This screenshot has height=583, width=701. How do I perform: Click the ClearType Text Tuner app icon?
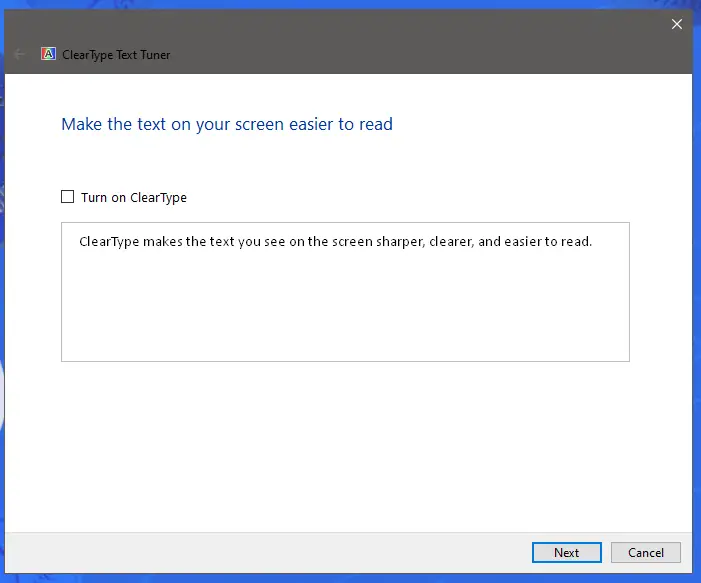(x=48, y=54)
